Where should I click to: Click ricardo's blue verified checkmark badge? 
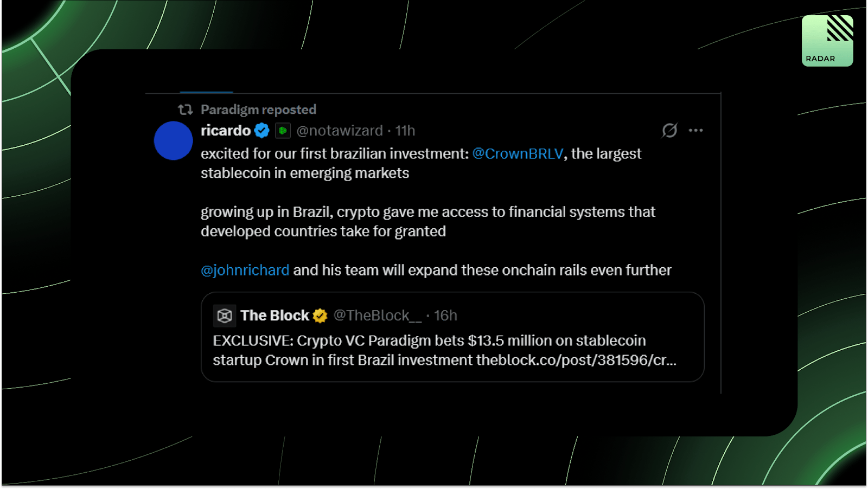tap(262, 131)
